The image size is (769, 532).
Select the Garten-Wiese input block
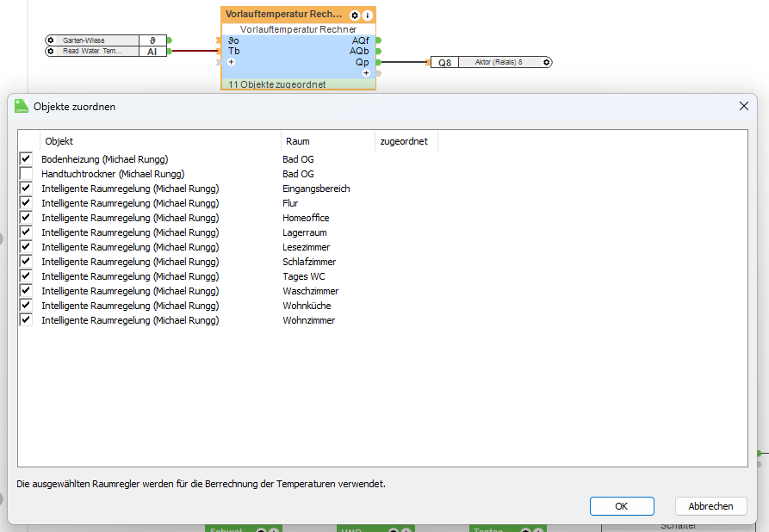[x=107, y=40]
